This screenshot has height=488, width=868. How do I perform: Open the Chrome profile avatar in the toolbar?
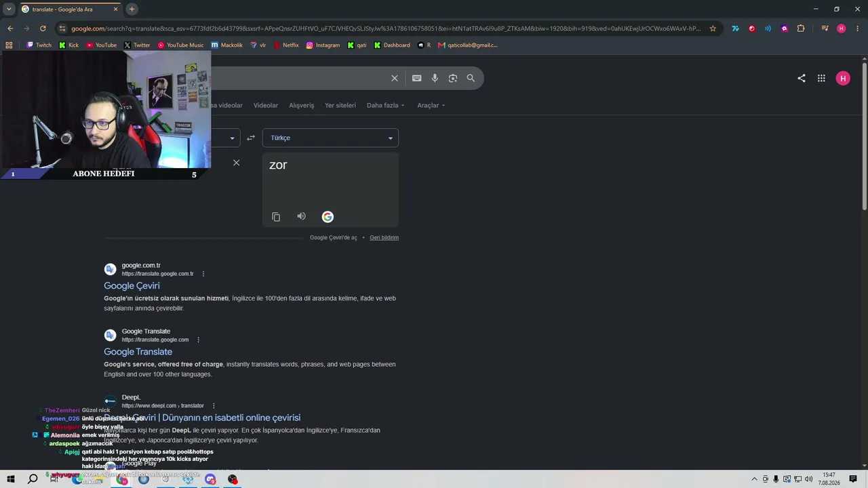[x=842, y=28]
